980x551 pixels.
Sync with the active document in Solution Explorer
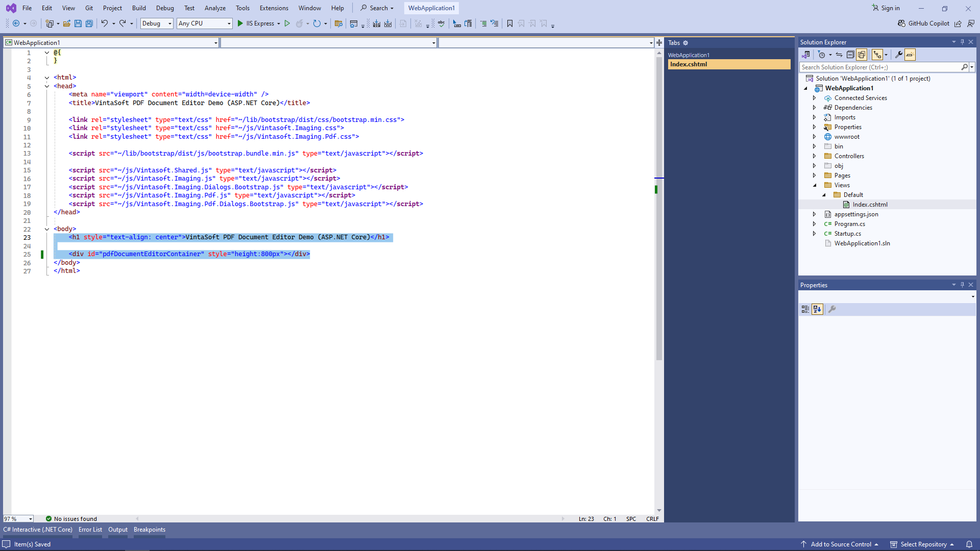[839, 55]
